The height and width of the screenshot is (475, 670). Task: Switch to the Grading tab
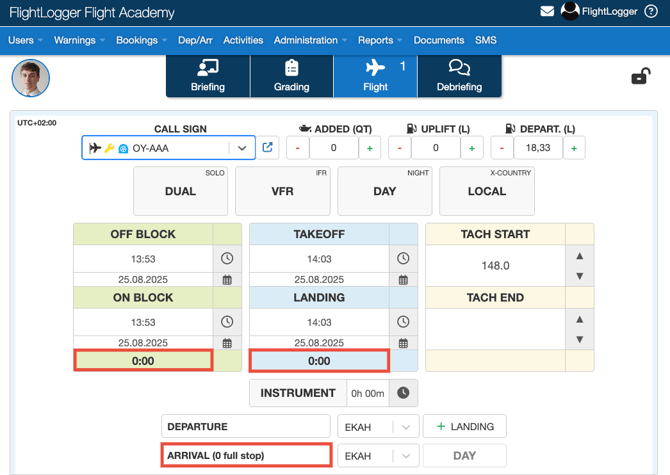tap(291, 76)
